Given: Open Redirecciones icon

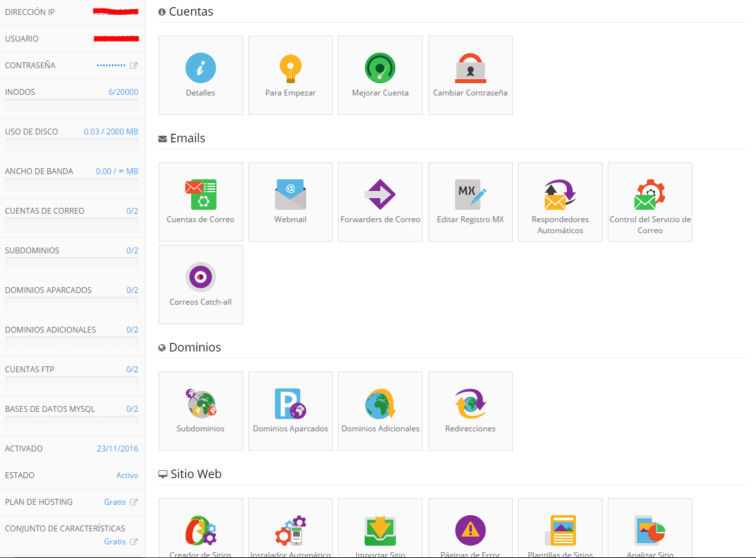Looking at the screenshot, I should (470, 404).
